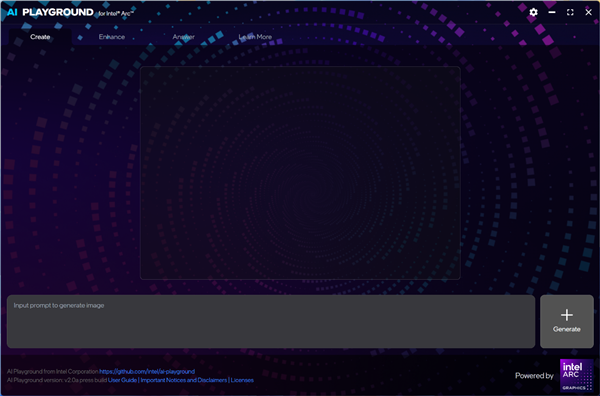Open the Licenses link
Image resolution: width=600 pixels, height=396 pixels.
242,380
